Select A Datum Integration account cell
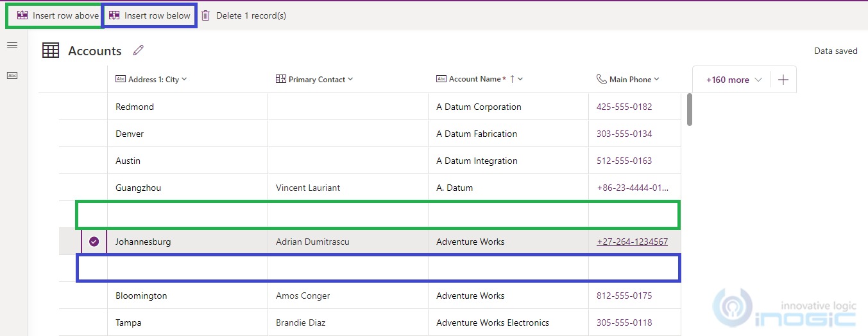The height and width of the screenshot is (336, 868). [508, 161]
